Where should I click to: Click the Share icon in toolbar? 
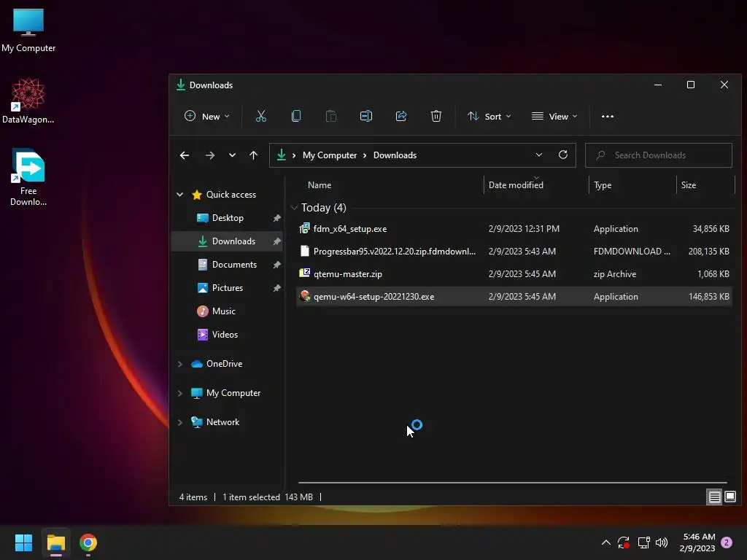pyautogui.click(x=401, y=116)
